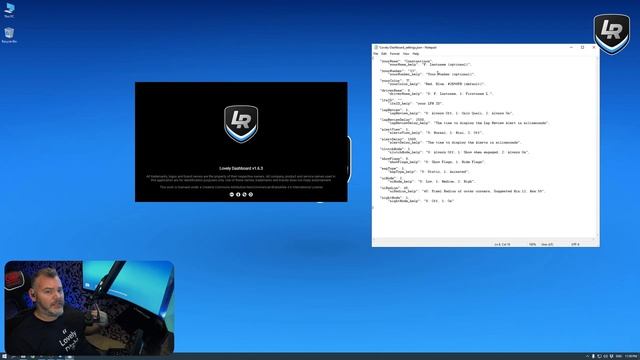This screenshot has width=640, height=360.
Task: Click the Lovely Dashboard v1.6.3 title text
Action: pyautogui.click(x=241, y=168)
